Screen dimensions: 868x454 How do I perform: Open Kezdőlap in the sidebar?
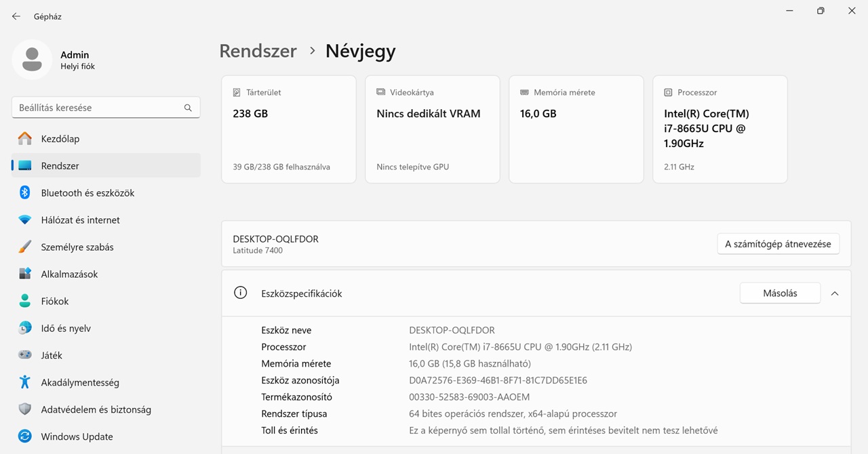[x=106, y=138]
